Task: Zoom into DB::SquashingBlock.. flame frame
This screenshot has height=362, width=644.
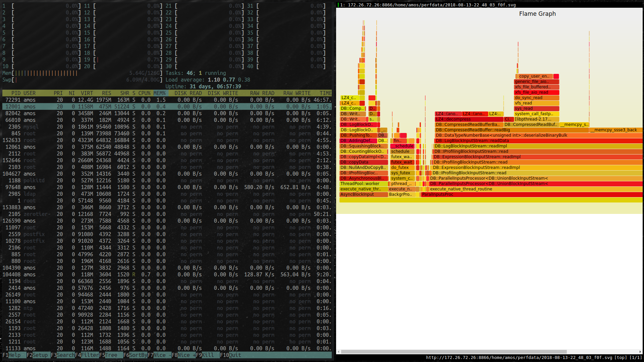Action: tap(364, 146)
